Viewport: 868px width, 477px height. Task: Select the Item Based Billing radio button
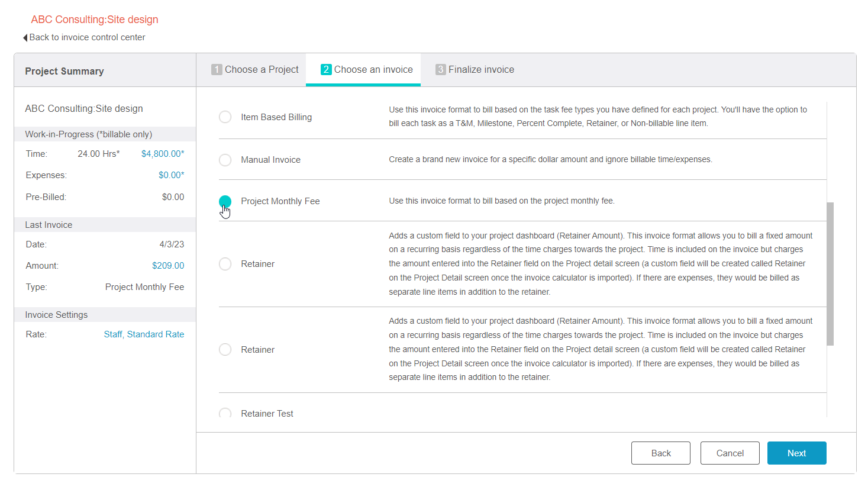coord(225,117)
